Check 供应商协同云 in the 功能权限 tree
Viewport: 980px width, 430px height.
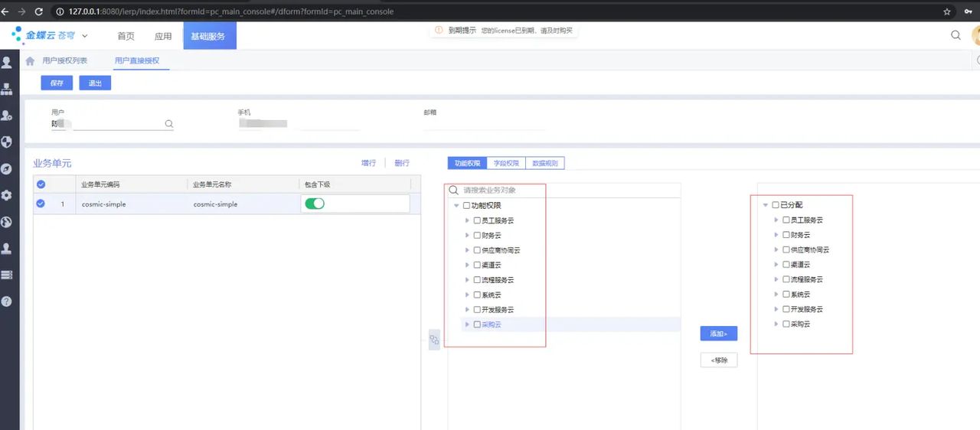477,250
